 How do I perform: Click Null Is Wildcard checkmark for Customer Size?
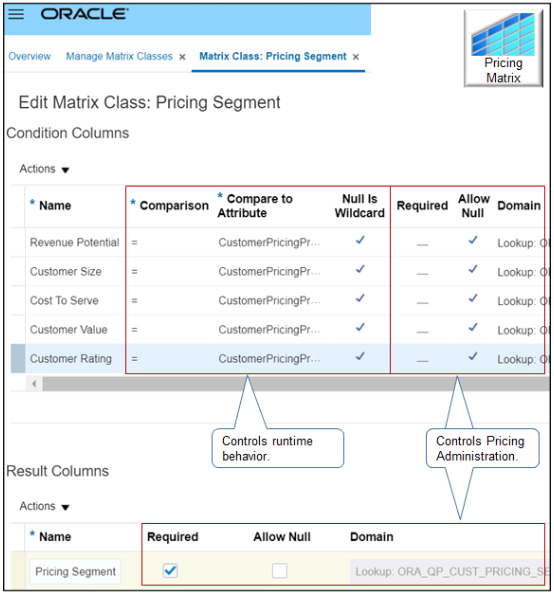pos(360,269)
